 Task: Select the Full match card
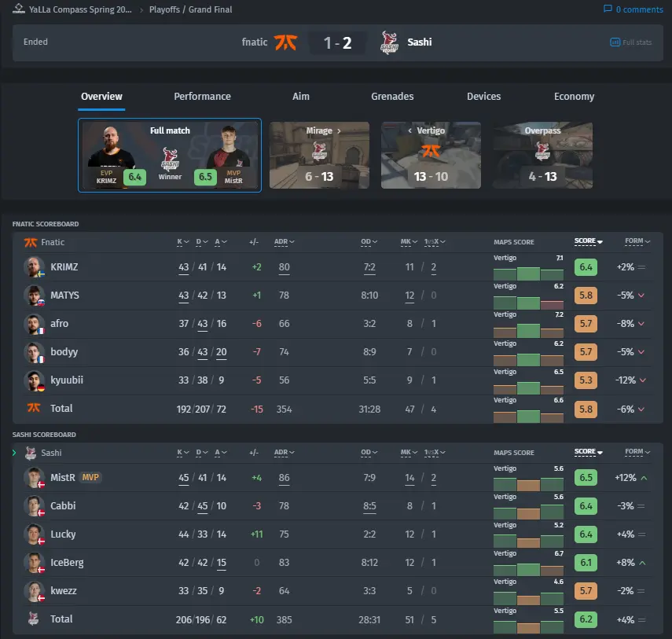(x=170, y=155)
